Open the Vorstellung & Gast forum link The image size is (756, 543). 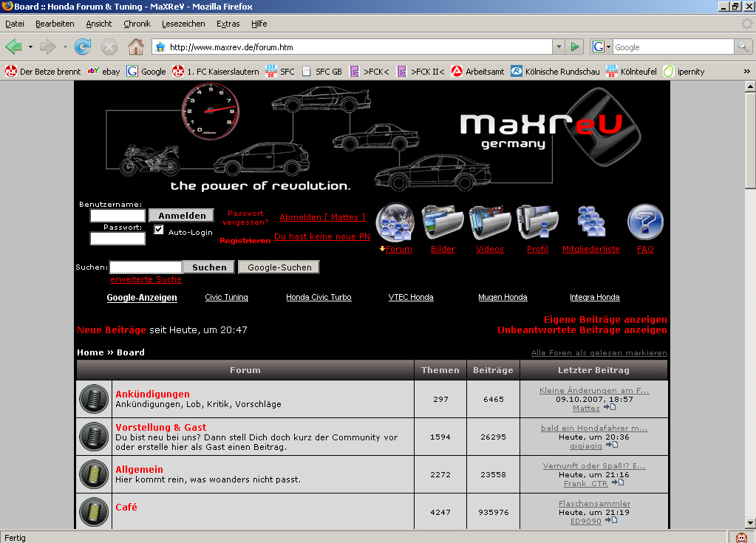tap(161, 427)
